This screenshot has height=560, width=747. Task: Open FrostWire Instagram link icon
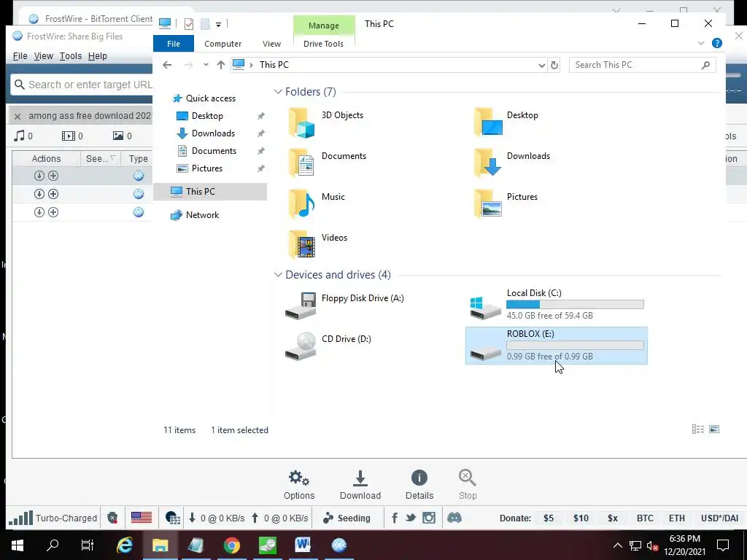click(429, 518)
